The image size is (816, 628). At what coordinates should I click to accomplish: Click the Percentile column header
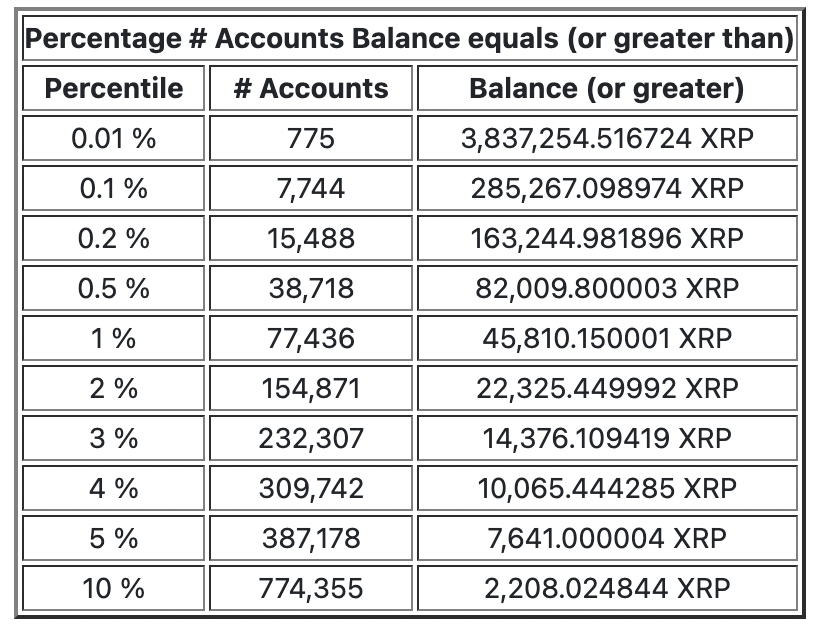coord(114,88)
